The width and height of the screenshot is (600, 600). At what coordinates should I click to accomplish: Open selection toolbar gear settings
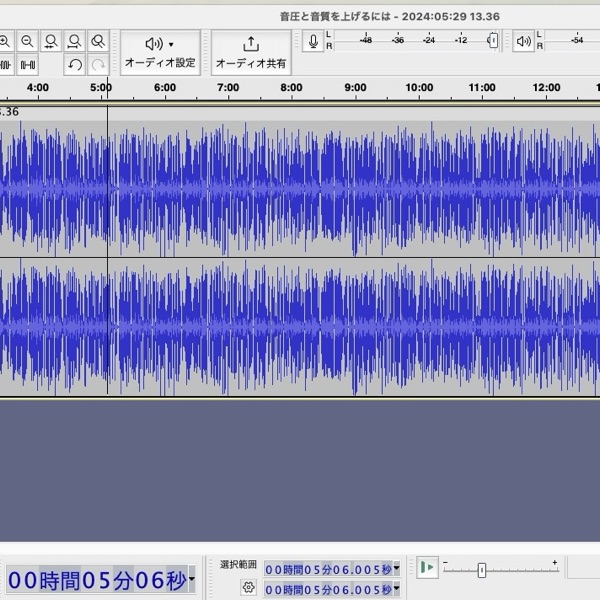pos(248,588)
